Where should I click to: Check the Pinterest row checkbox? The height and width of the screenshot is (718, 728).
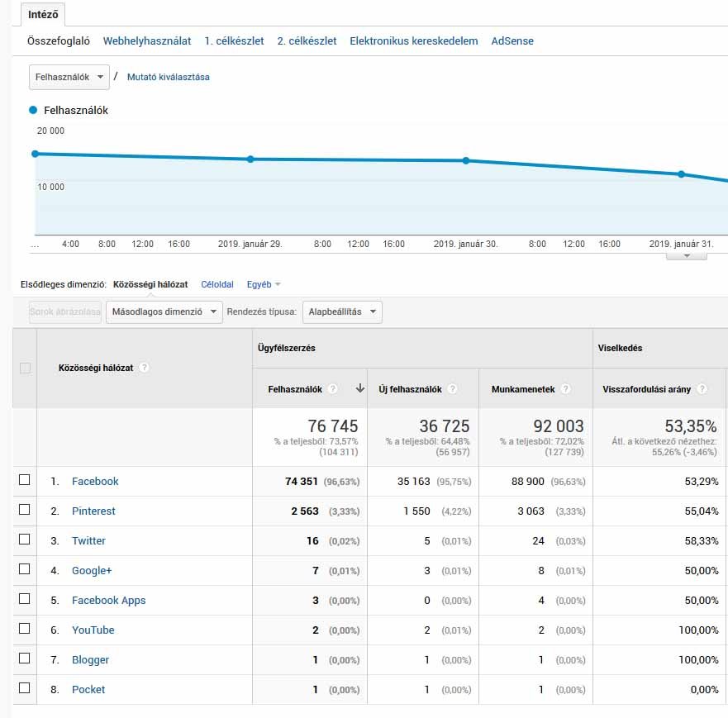24,511
